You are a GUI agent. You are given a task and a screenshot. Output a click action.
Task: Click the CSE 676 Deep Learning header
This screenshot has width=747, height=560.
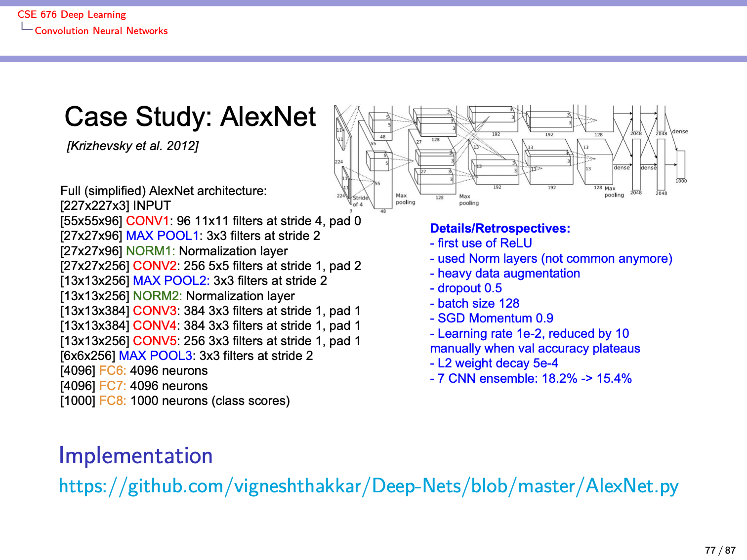tap(72, 15)
